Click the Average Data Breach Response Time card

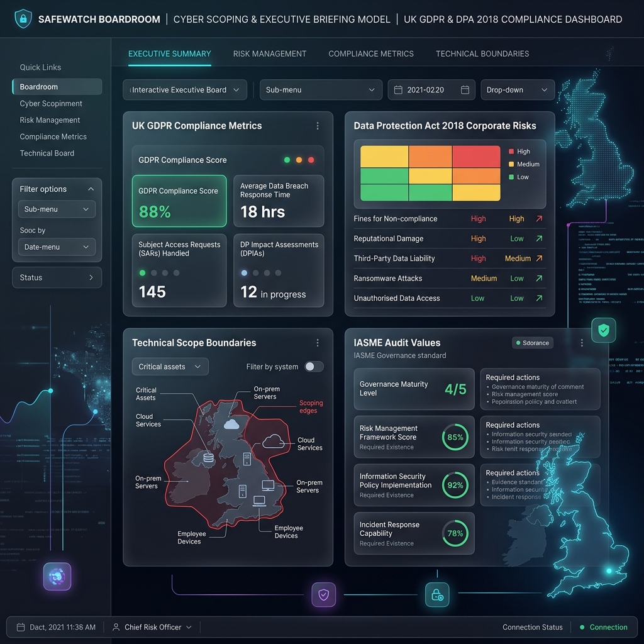279,201
